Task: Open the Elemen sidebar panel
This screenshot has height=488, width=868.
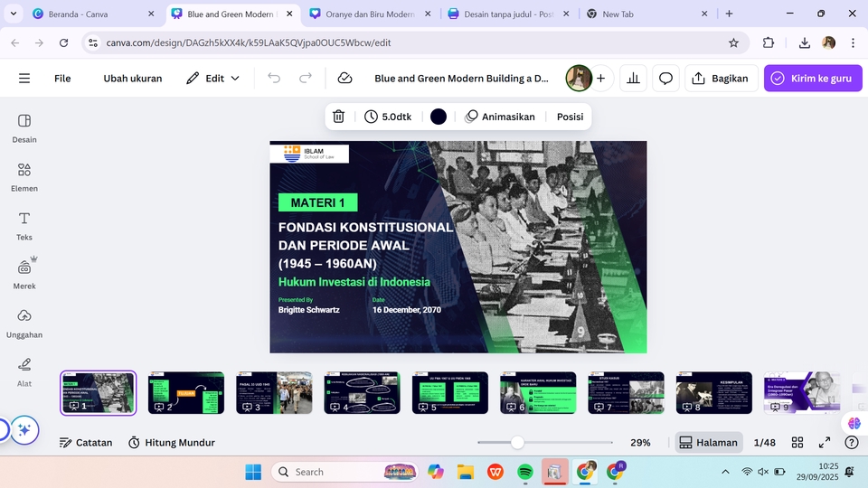Action: point(24,177)
